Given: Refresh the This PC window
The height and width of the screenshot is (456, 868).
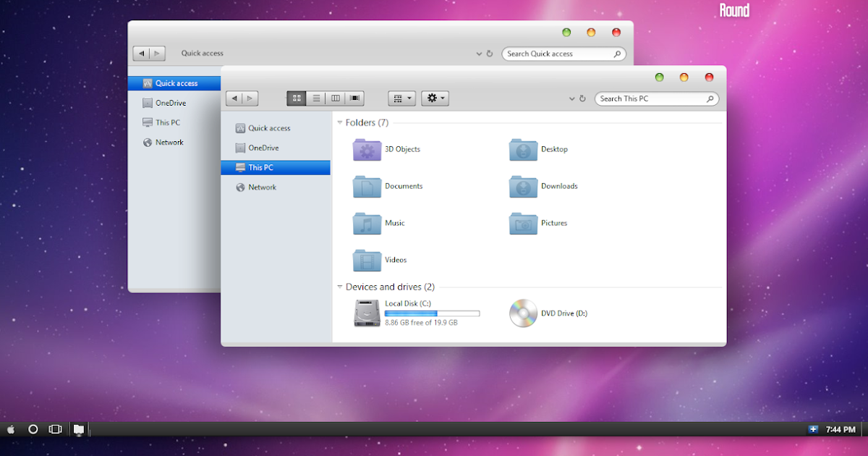Looking at the screenshot, I should coord(583,98).
